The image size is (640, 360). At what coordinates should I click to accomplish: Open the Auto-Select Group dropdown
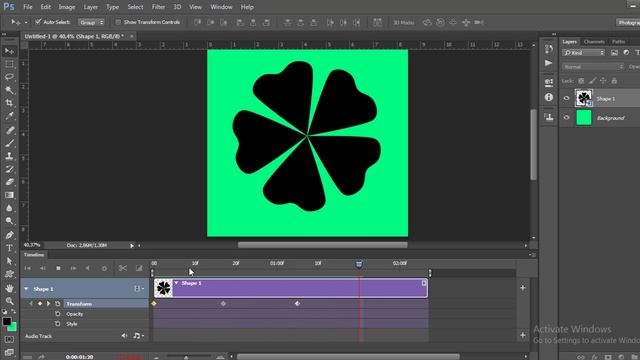pyautogui.click(x=91, y=22)
